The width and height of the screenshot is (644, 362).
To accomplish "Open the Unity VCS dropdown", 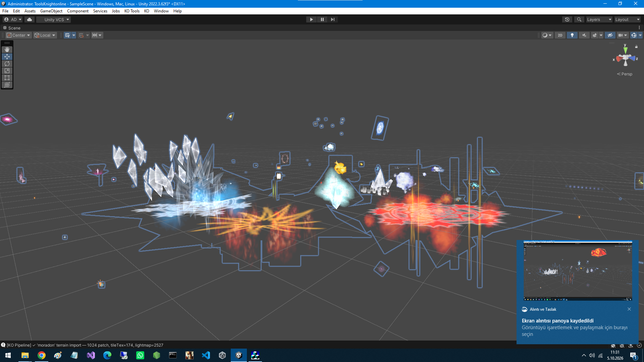I will 53,19.
